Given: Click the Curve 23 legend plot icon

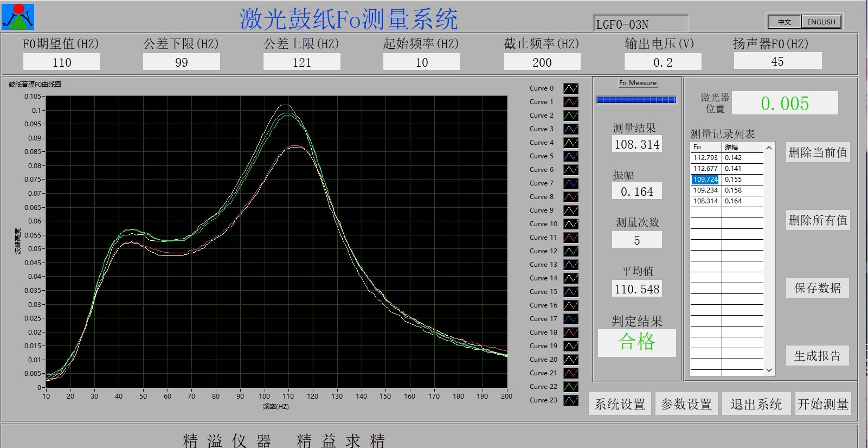Looking at the screenshot, I should pos(571,400).
